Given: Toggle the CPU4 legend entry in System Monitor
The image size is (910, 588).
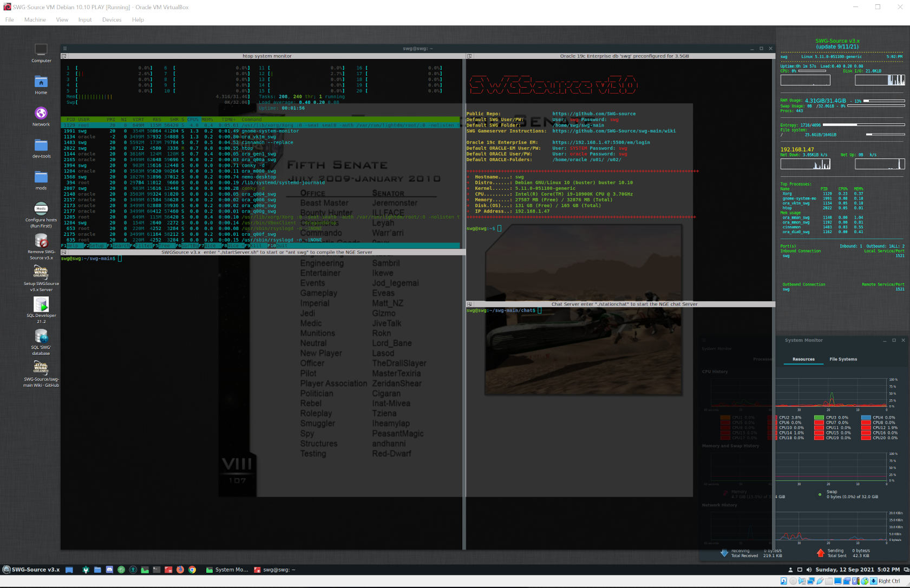Looking at the screenshot, I should coord(876,417).
